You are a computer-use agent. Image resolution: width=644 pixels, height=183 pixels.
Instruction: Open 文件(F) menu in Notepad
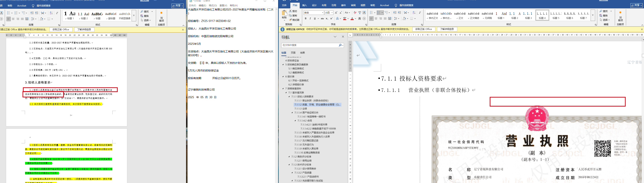(192, 5)
